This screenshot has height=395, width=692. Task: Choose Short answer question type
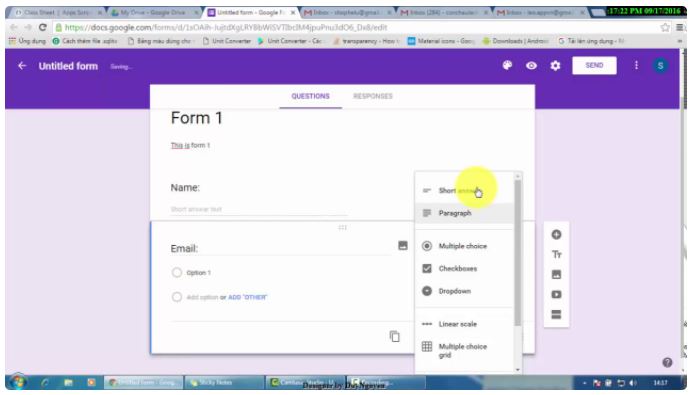(464, 191)
